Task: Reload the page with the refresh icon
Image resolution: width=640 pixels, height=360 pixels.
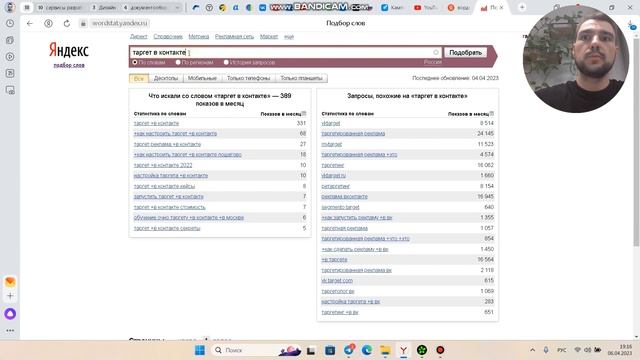Action: tap(67, 23)
